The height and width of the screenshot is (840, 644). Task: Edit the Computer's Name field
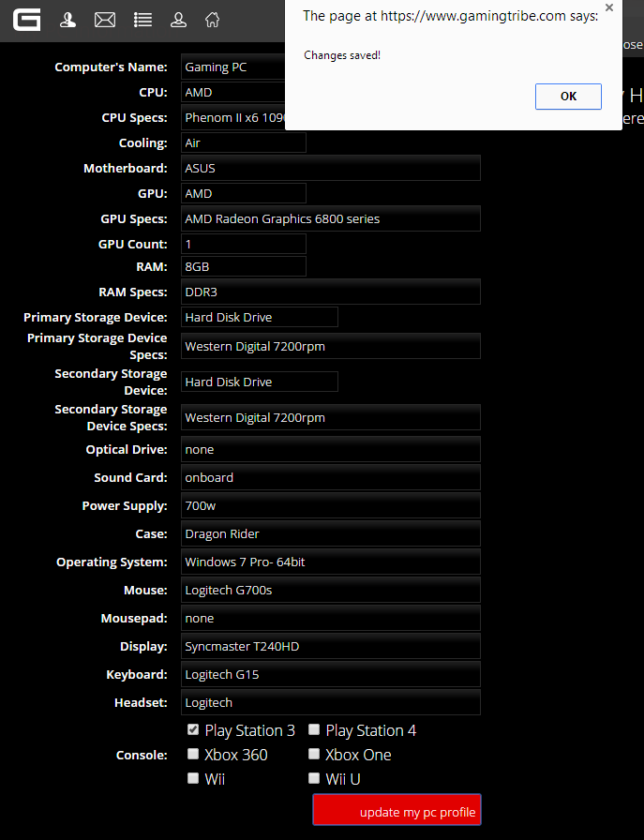tap(233, 67)
